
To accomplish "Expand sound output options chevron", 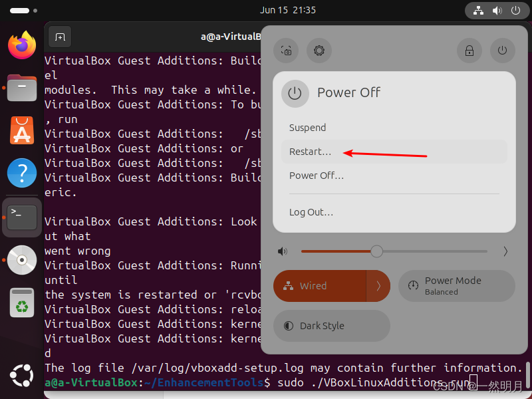I will [505, 251].
